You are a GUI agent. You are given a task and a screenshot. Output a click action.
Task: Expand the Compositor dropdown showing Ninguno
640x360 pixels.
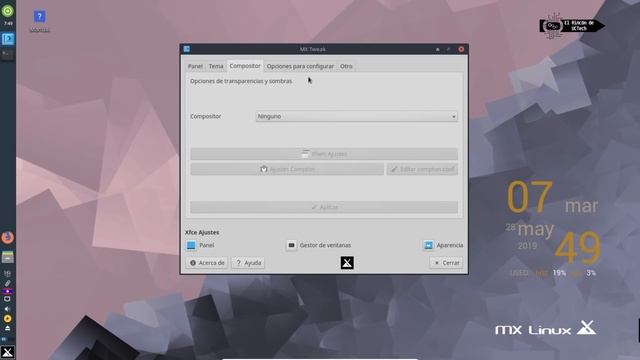click(356, 116)
